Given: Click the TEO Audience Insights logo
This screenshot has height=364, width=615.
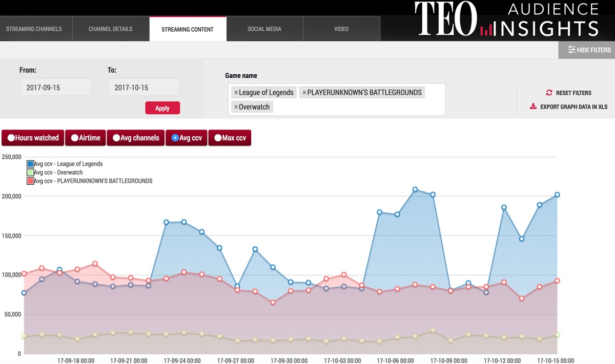Looking at the screenshot, I should click(507, 19).
